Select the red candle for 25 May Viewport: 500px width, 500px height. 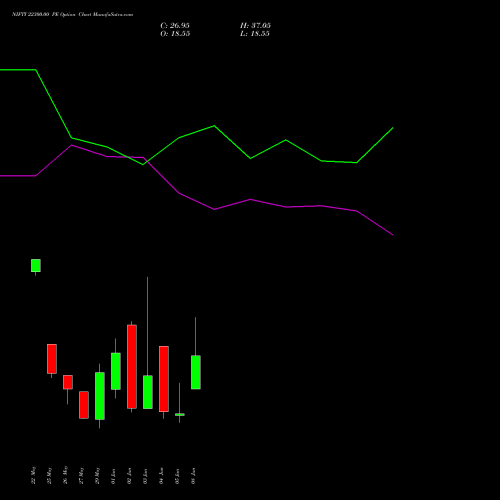52,359
